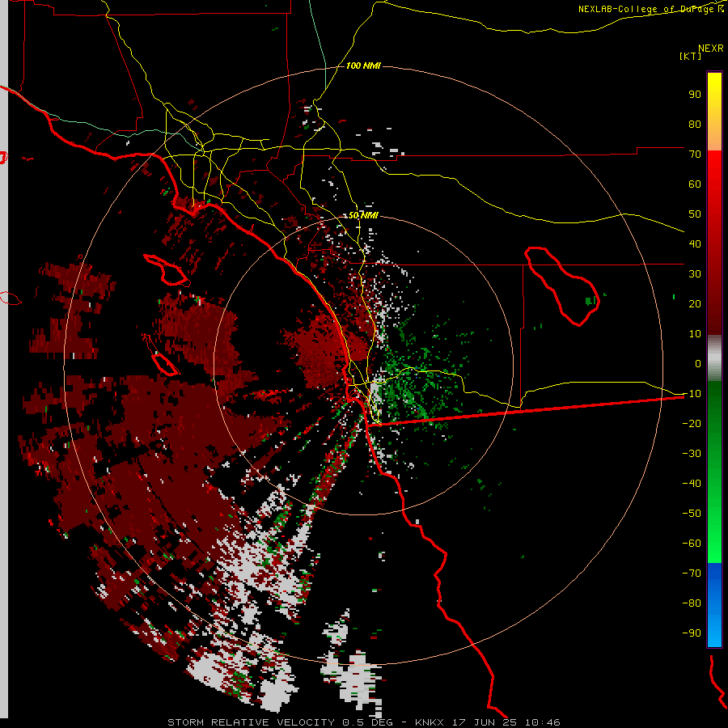
Task: Click the -50 value on the color scale
Action: 692,514
